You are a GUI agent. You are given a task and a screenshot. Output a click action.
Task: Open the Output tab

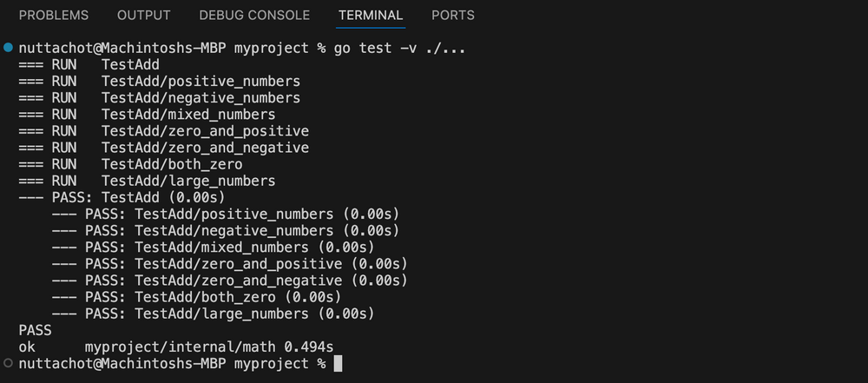[144, 16]
